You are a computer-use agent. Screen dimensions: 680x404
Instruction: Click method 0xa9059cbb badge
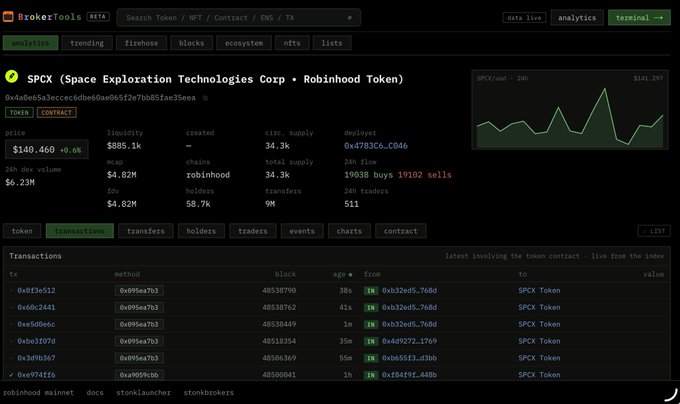139,375
